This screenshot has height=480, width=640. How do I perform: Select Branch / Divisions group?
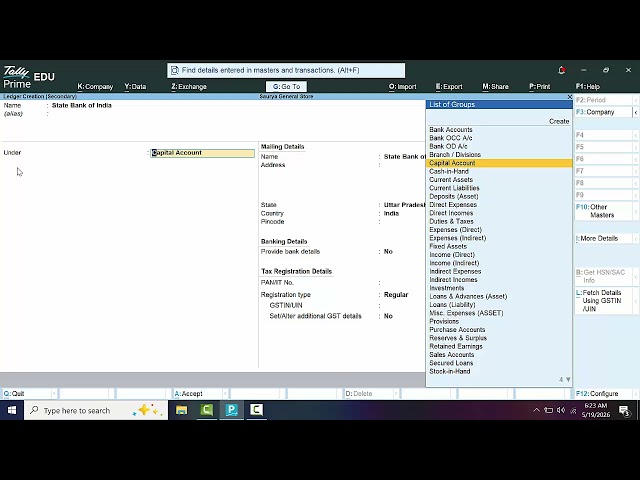[x=499, y=155]
